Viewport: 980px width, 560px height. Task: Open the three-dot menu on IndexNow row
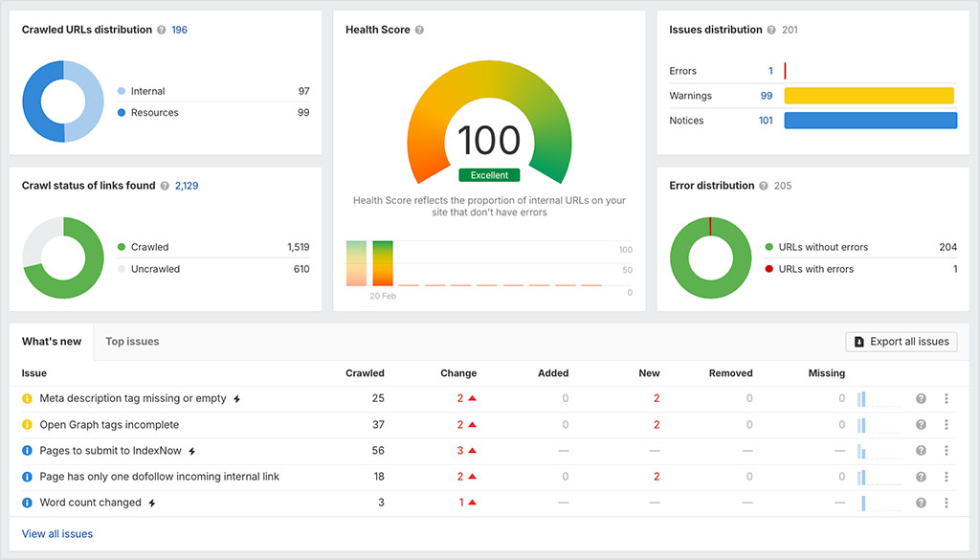coord(947,450)
